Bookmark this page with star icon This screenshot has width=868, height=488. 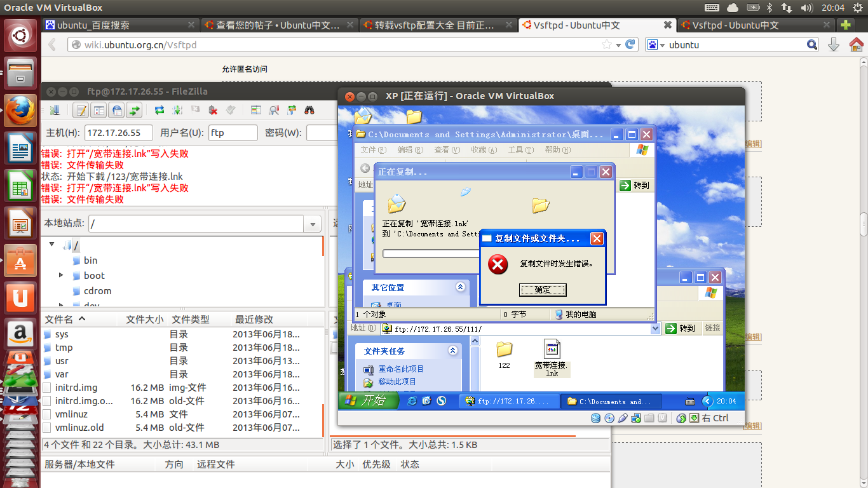(x=606, y=44)
